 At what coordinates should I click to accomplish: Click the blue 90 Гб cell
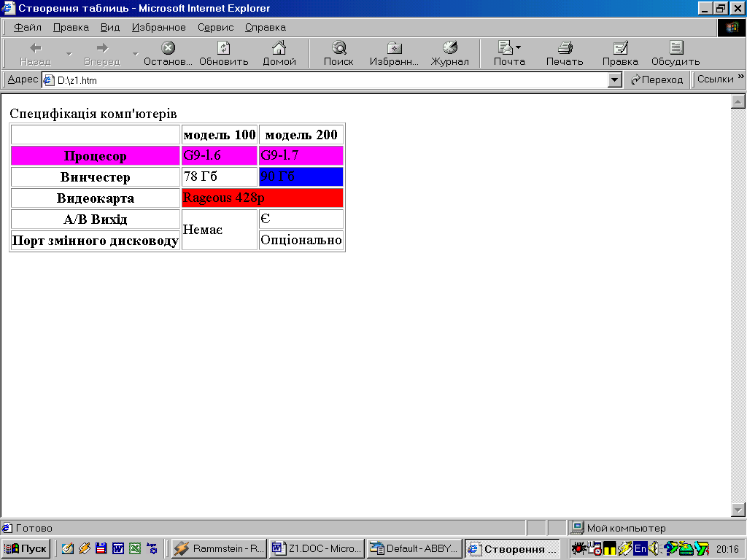301,176
